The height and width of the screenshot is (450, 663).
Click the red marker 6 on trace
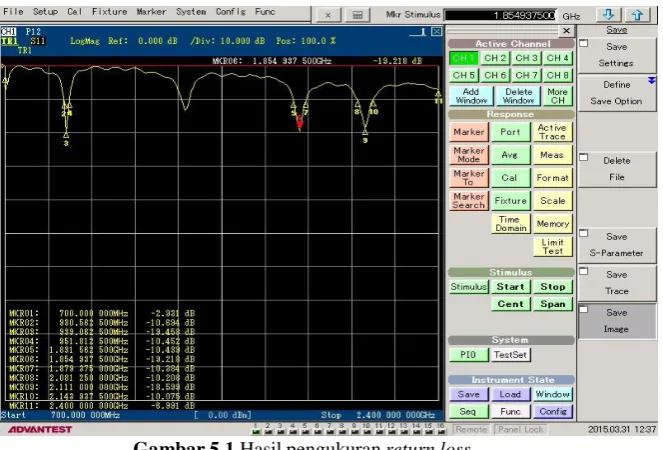300,122
